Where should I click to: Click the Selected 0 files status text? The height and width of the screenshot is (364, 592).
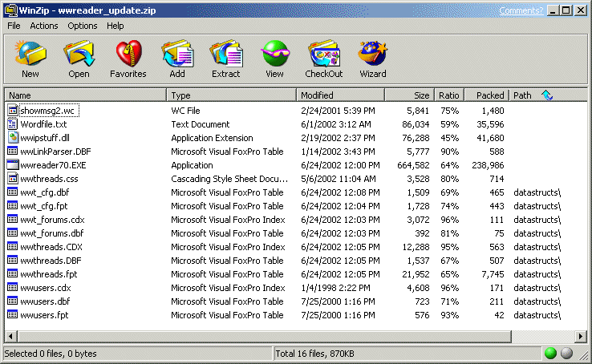[51, 354]
